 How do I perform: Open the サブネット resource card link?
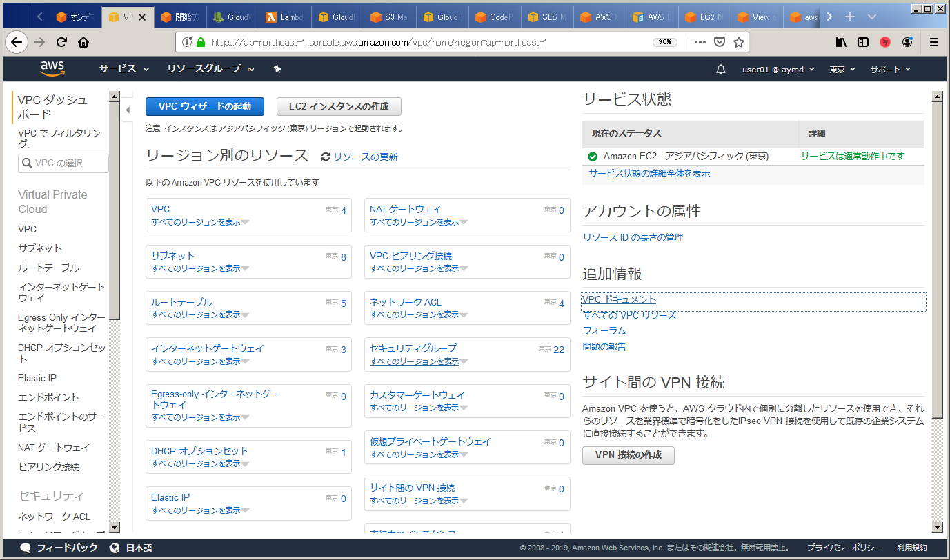coord(173,256)
